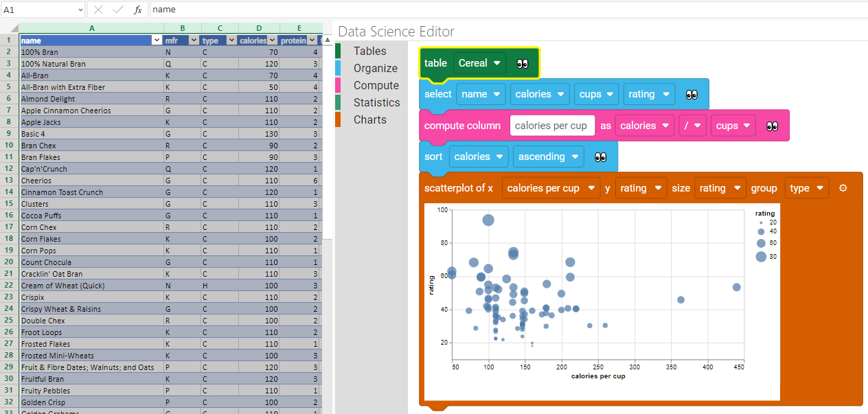Click the formula bar enter checkmark icon
This screenshot has height=414, width=868.
pos(118,10)
